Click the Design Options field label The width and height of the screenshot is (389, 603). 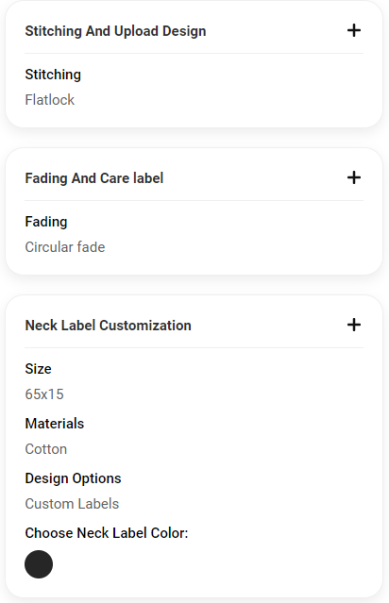click(x=73, y=478)
